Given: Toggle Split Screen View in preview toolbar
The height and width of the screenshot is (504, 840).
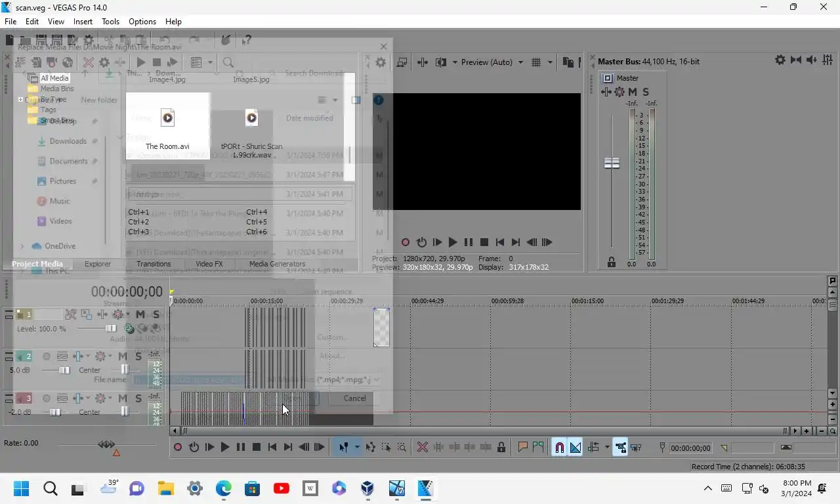Looking at the screenshot, I should pyautogui.click(x=441, y=62).
